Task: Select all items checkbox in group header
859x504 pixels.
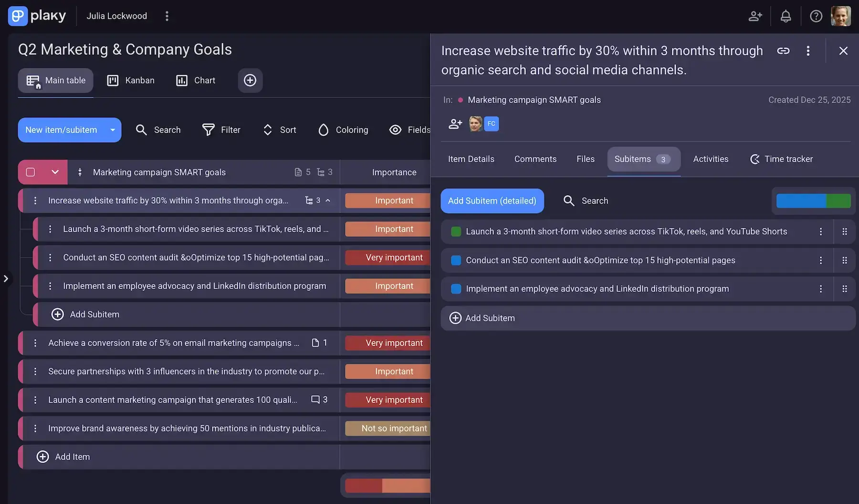Action: [31, 172]
